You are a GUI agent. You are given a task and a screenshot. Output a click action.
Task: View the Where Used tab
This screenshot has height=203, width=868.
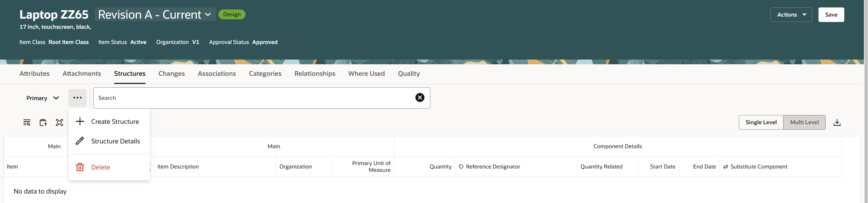[367, 74]
